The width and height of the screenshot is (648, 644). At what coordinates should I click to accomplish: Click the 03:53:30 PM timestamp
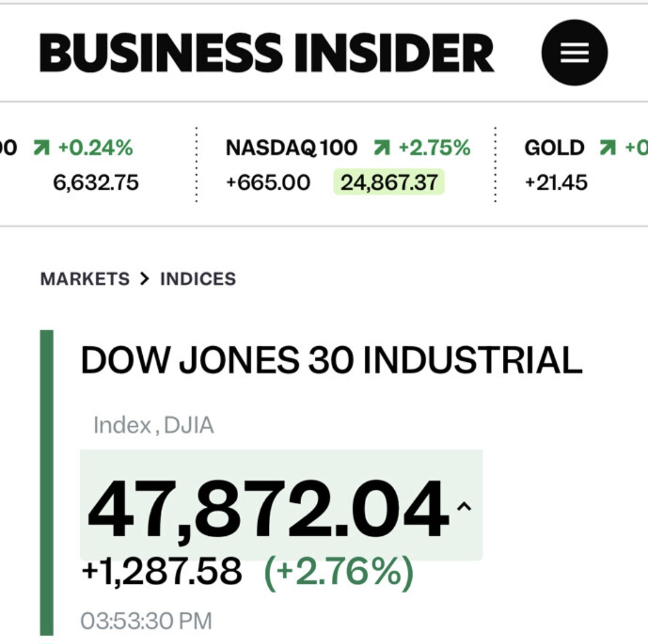146,621
